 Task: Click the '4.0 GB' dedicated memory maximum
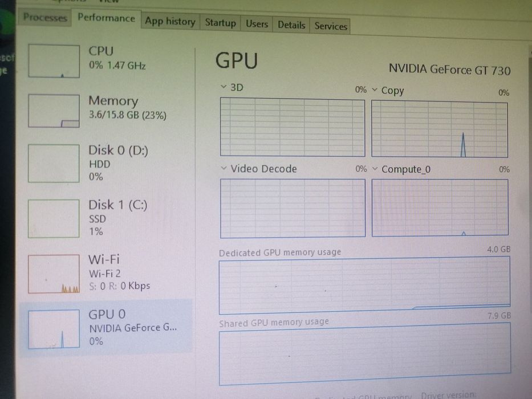(499, 250)
